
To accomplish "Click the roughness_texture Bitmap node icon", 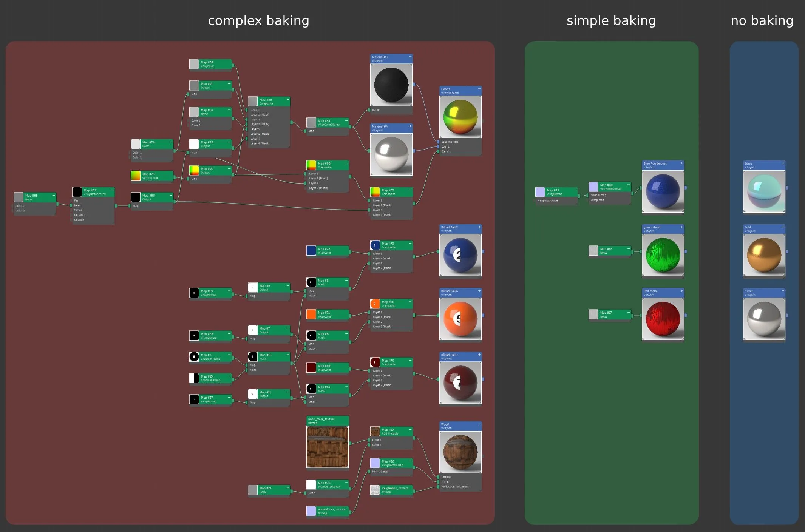I will tap(375, 490).
